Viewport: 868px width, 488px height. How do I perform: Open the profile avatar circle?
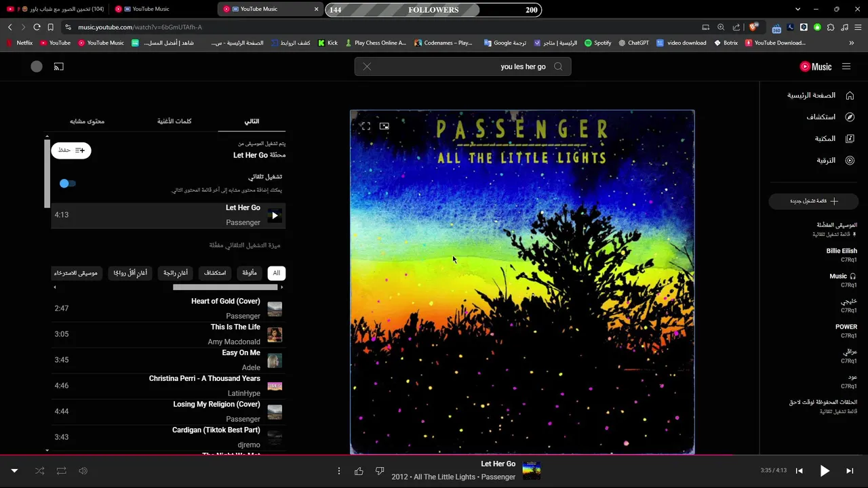[37, 66]
